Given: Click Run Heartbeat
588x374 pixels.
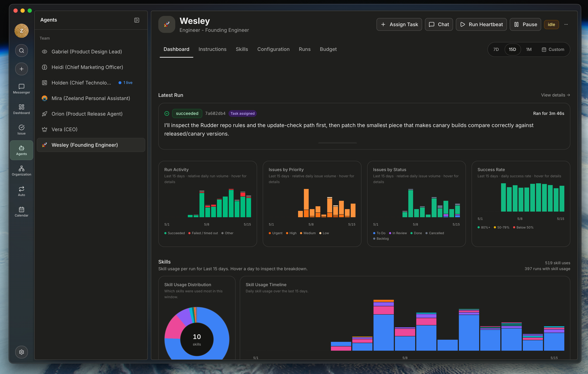Looking at the screenshot, I should (481, 24).
